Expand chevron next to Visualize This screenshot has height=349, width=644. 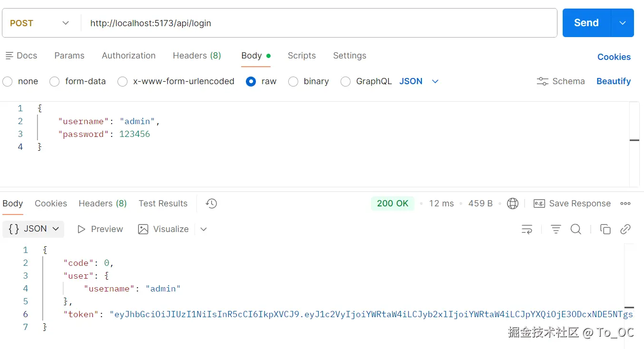(204, 229)
